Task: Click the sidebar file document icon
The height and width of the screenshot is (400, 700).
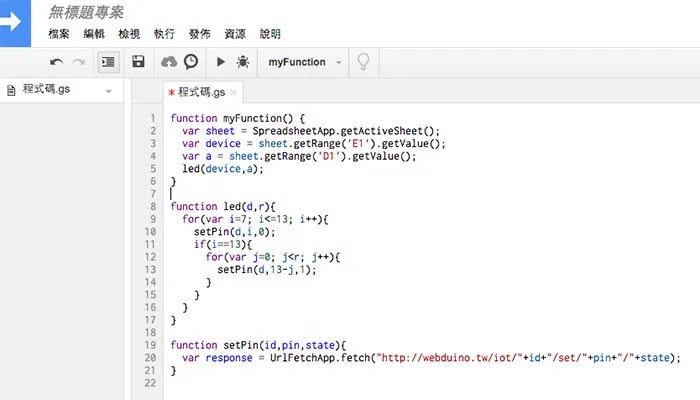Action: (x=11, y=91)
